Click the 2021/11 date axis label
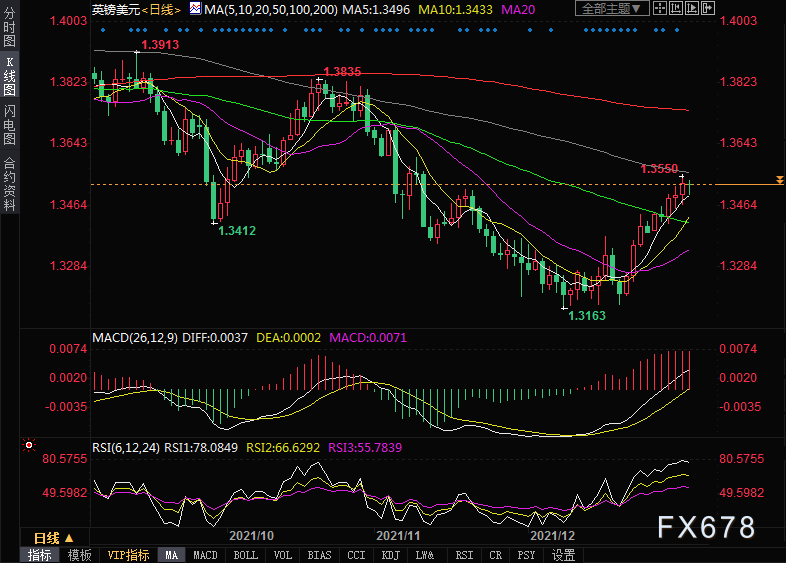The height and width of the screenshot is (563, 786). tap(398, 535)
